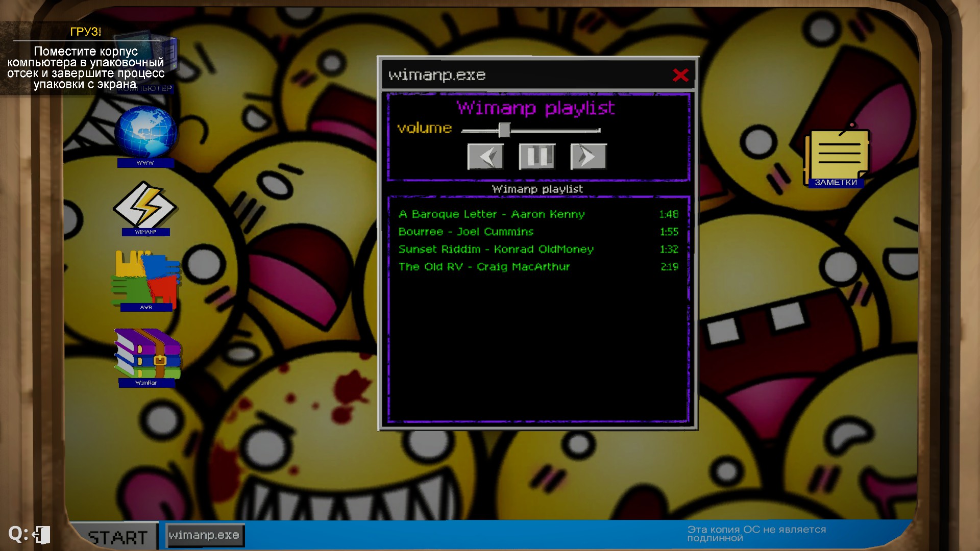
Task: Adjust the Wimanp volume slider handle
Action: click(504, 130)
